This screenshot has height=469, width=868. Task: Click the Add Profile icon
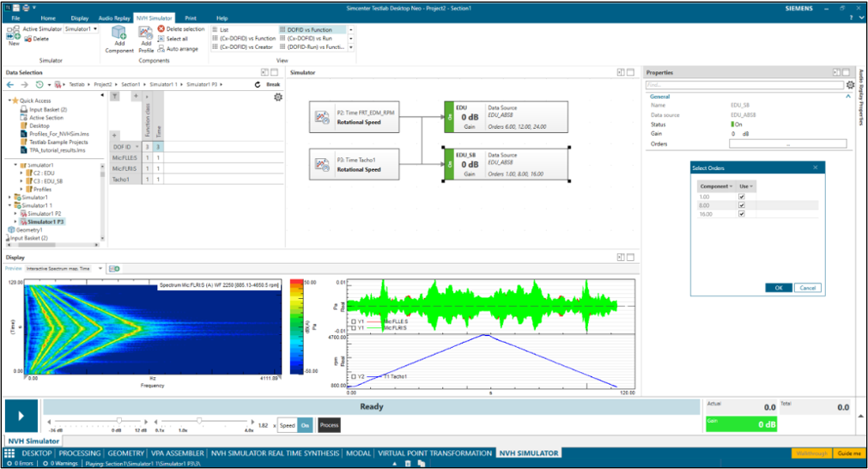[146, 33]
